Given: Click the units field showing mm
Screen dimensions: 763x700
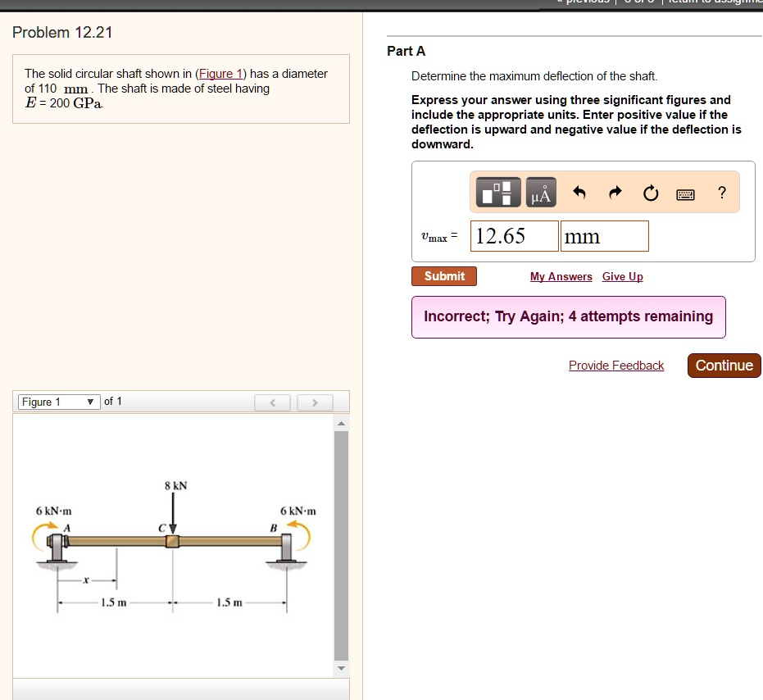Looking at the screenshot, I should (x=604, y=236).
